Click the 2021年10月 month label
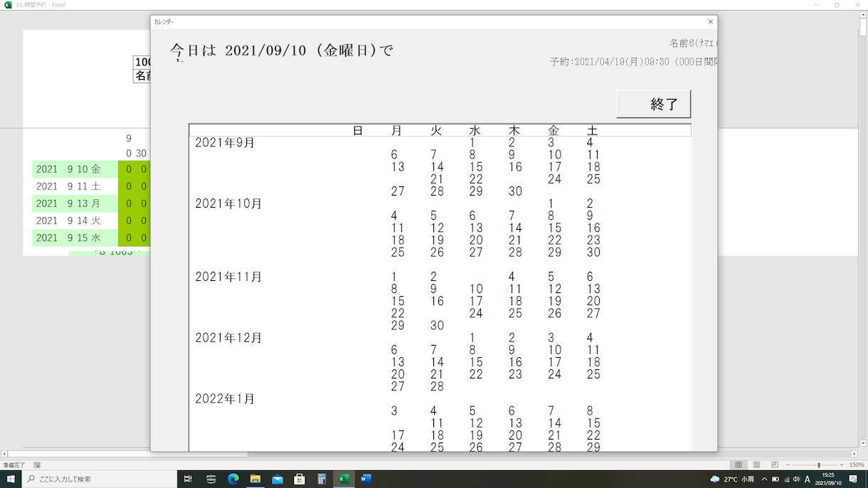This screenshot has width=868, height=488. 228,203
